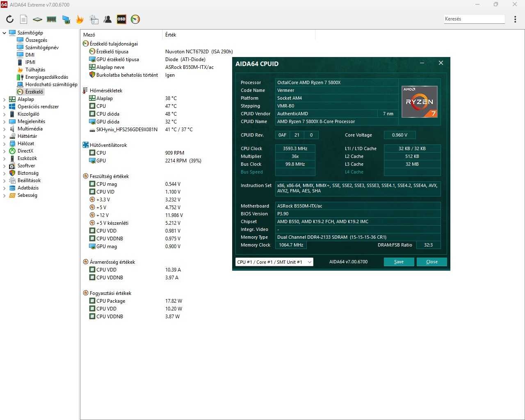Select Érzékelő tree entry

[34, 92]
